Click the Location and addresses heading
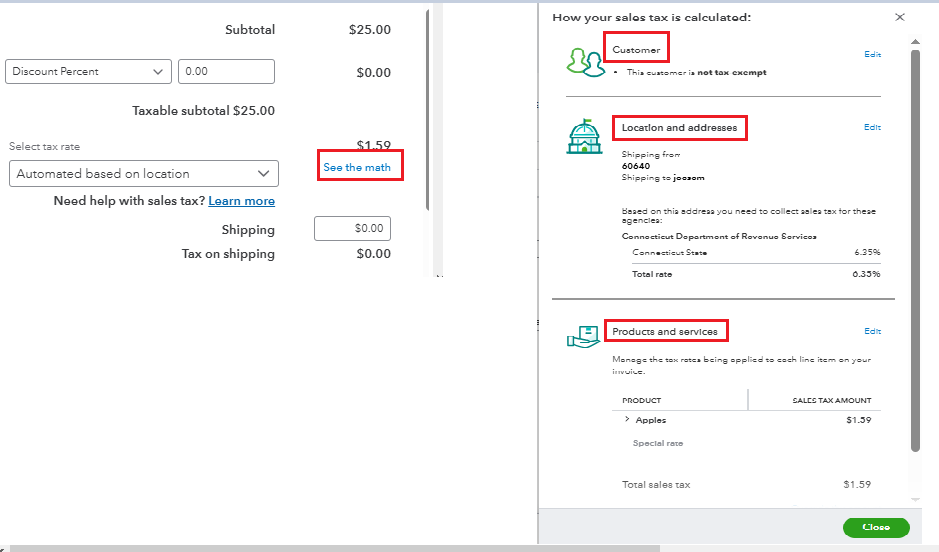Screen dimensions: 939x552 (x=679, y=128)
